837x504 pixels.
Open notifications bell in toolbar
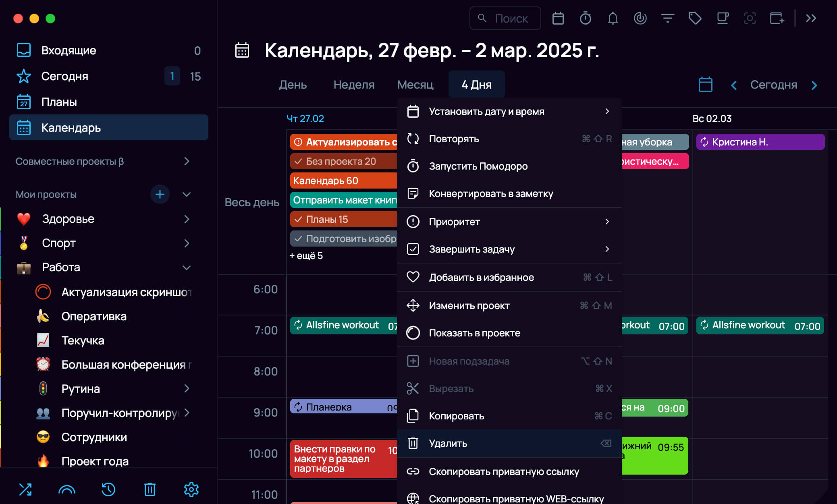(x=613, y=18)
